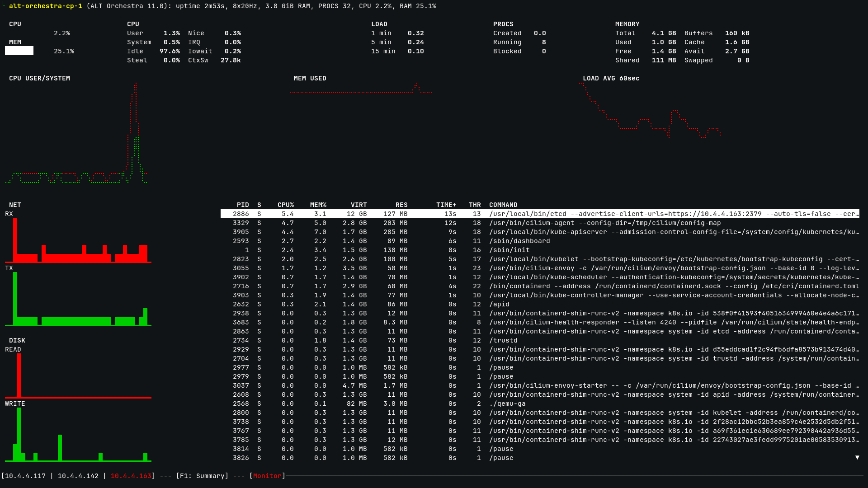Select the /bin/containerd process row
Screen dimensions: 868x488
click(540, 286)
